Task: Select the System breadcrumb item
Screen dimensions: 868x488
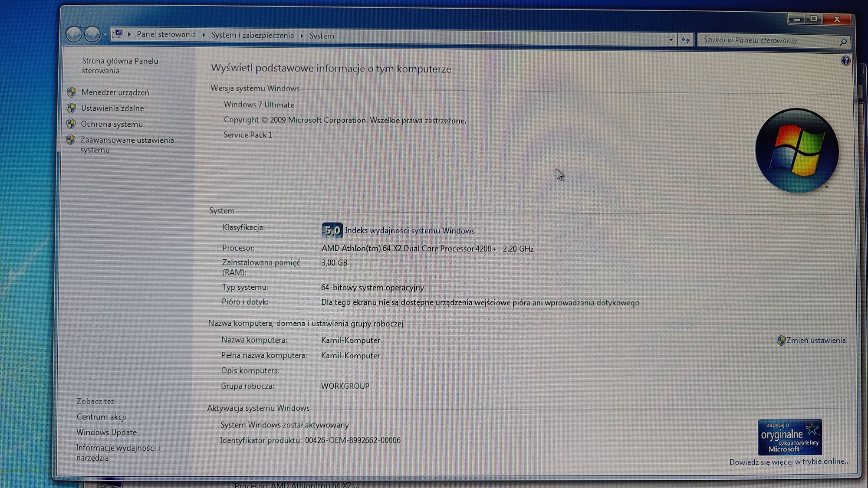Action: click(322, 36)
